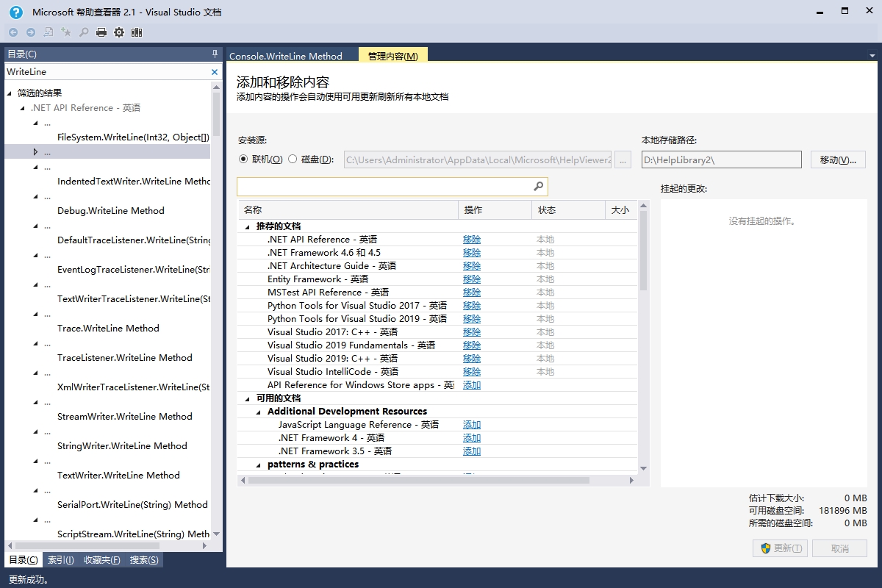Click the 名称 column header

[x=348, y=210]
